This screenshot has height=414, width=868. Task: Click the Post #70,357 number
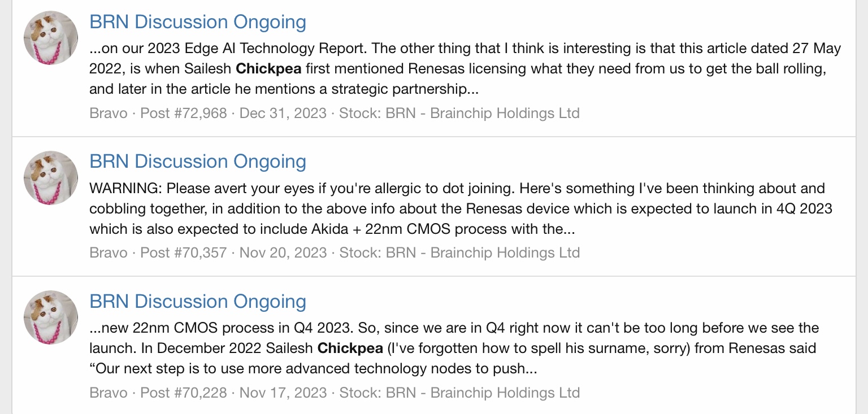coord(184,252)
